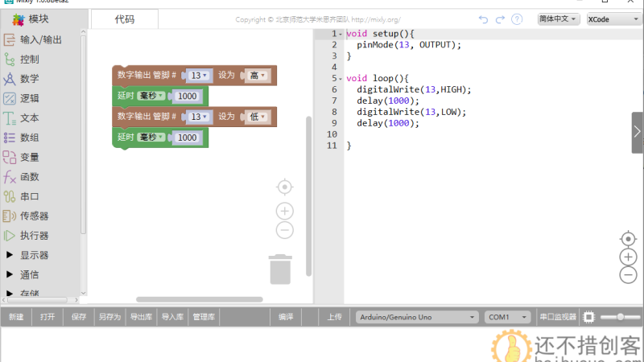Zoom in on the blocks workspace
644x362 pixels.
tap(284, 211)
